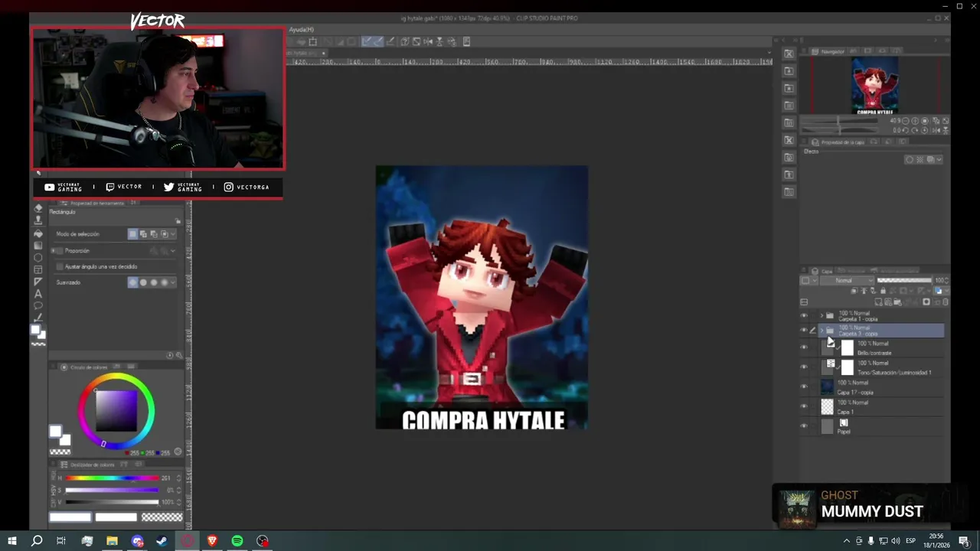The height and width of the screenshot is (551, 980).
Task: Open Steam from the taskbar
Action: click(162, 541)
